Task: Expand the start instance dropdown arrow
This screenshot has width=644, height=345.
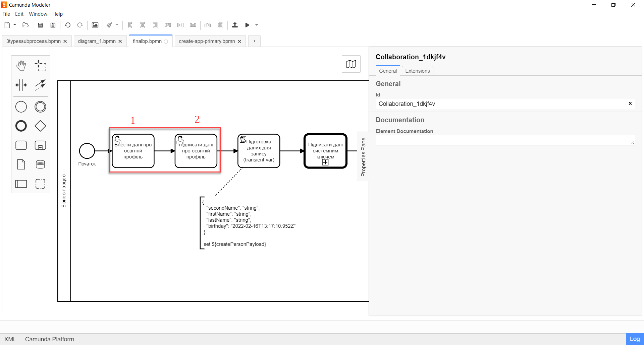Action: (x=257, y=25)
